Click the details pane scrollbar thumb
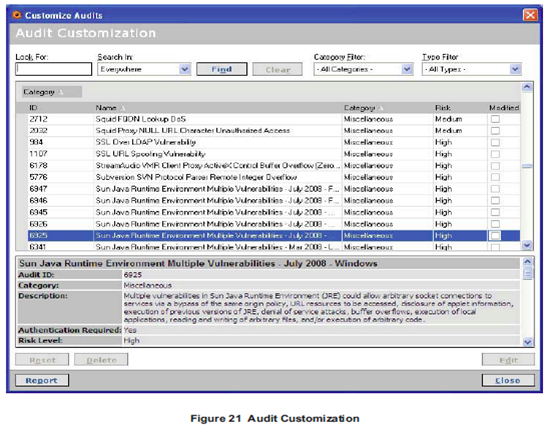 coord(528,273)
